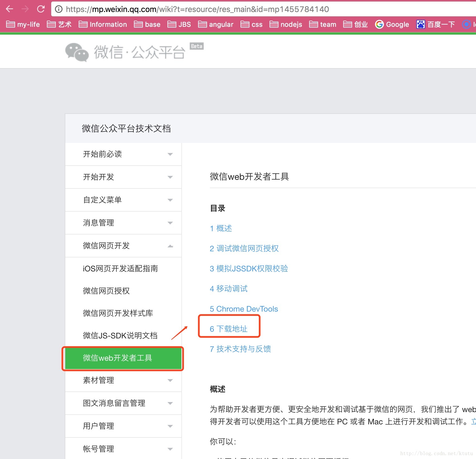Screen dimensions: 476x459
Task: Expand the 素材管理 section arrow
Action: [170, 381]
